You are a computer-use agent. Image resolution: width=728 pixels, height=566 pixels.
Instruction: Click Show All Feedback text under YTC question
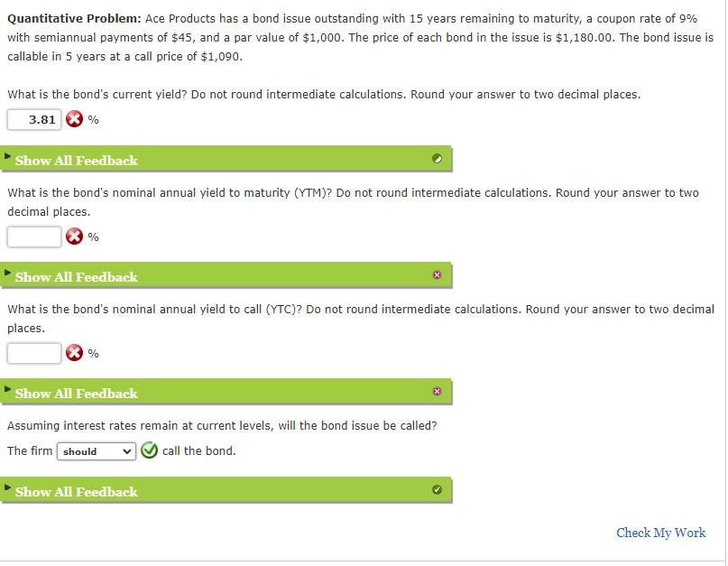click(77, 394)
